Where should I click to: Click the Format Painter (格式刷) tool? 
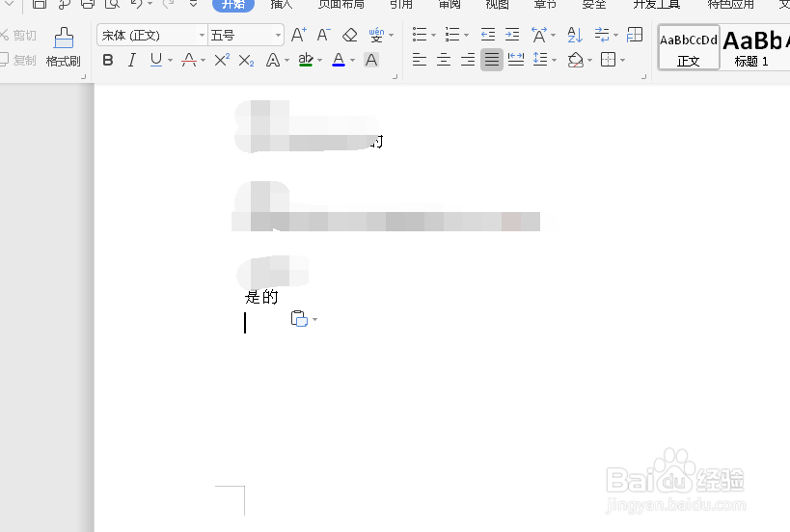[x=64, y=48]
